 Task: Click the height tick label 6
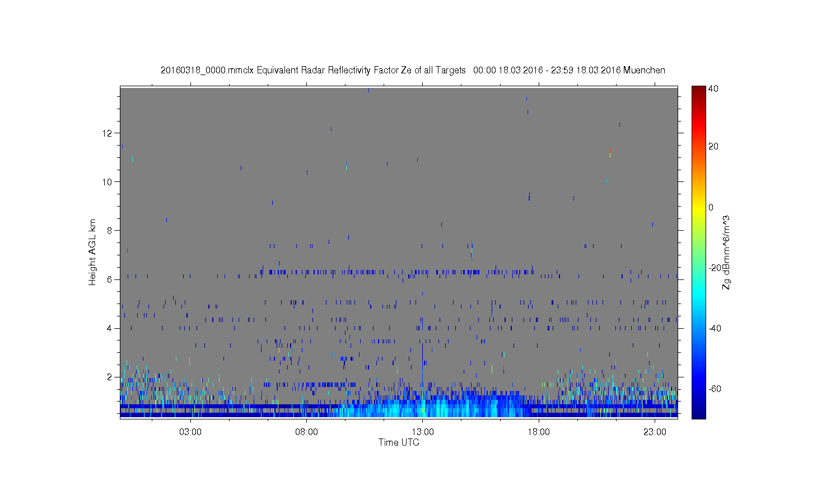coord(110,279)
